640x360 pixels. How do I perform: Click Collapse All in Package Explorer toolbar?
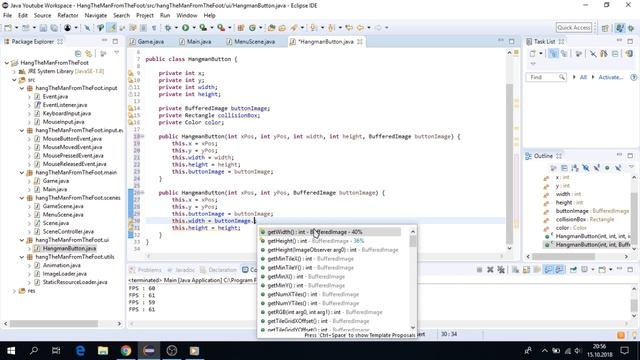78,53
